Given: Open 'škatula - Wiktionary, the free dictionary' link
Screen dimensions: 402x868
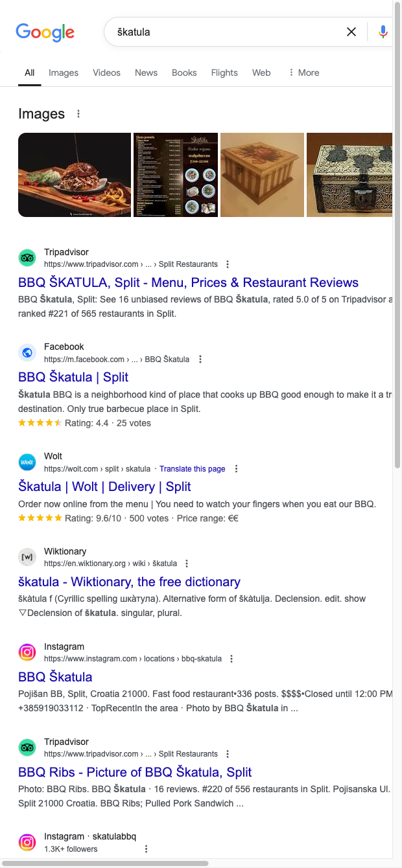Looking at the screenshot, I should click(129, 582).
